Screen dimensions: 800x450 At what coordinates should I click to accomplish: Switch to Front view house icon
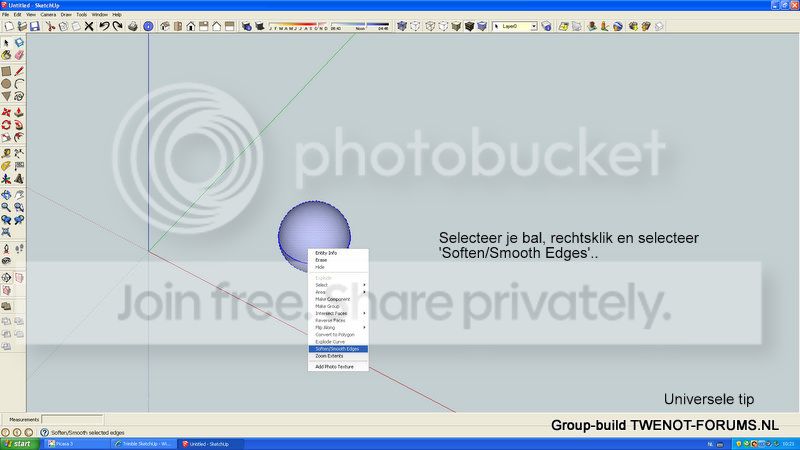tap(191, 26)
